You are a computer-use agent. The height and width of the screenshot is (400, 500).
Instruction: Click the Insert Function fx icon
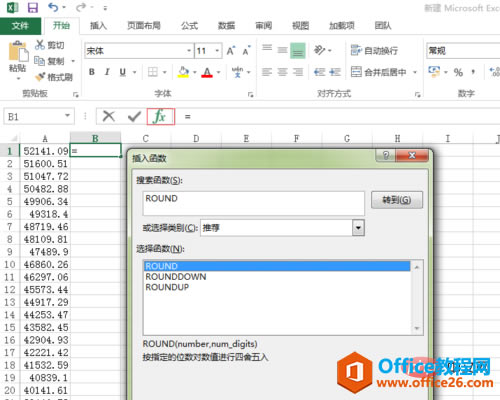(161, 116)
